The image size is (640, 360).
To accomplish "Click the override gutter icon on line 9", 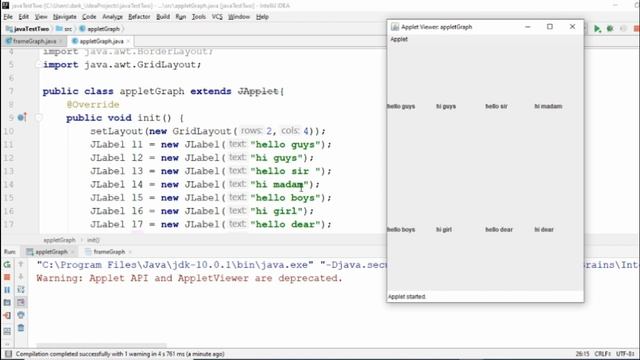I will [x=22, y=118].
